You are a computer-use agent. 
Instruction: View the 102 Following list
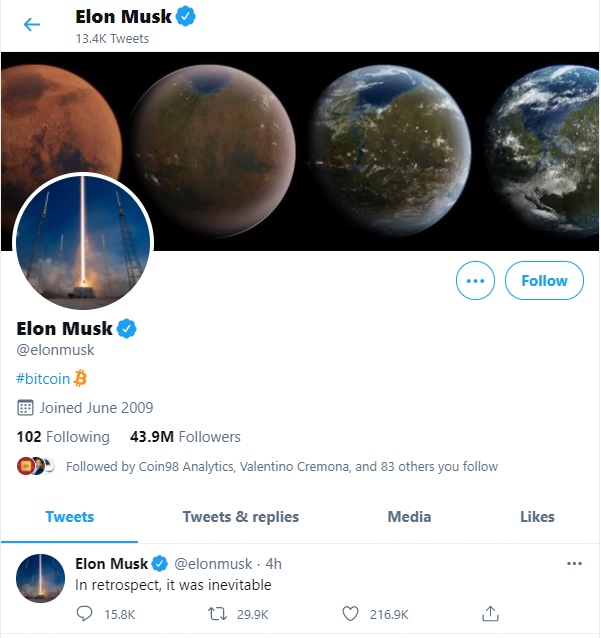63,437
